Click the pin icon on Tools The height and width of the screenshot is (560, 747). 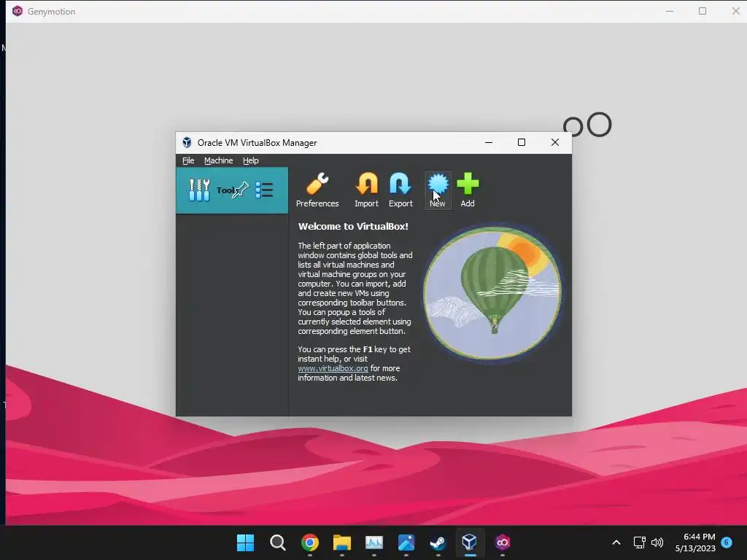click(240, 190)
